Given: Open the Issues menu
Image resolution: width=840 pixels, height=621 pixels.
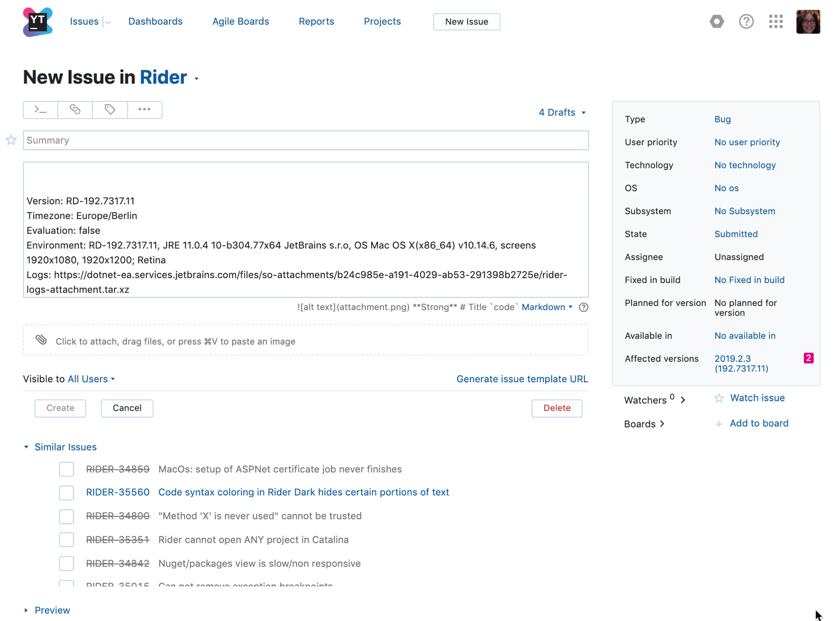Looking at the screenshot, I should pyautogui.click(x=85, y=22).
